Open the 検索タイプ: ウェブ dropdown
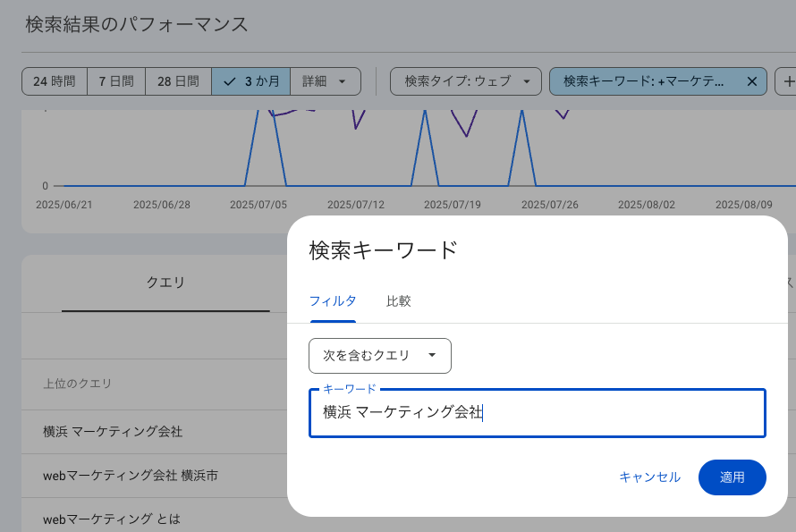 click(466, 81)
